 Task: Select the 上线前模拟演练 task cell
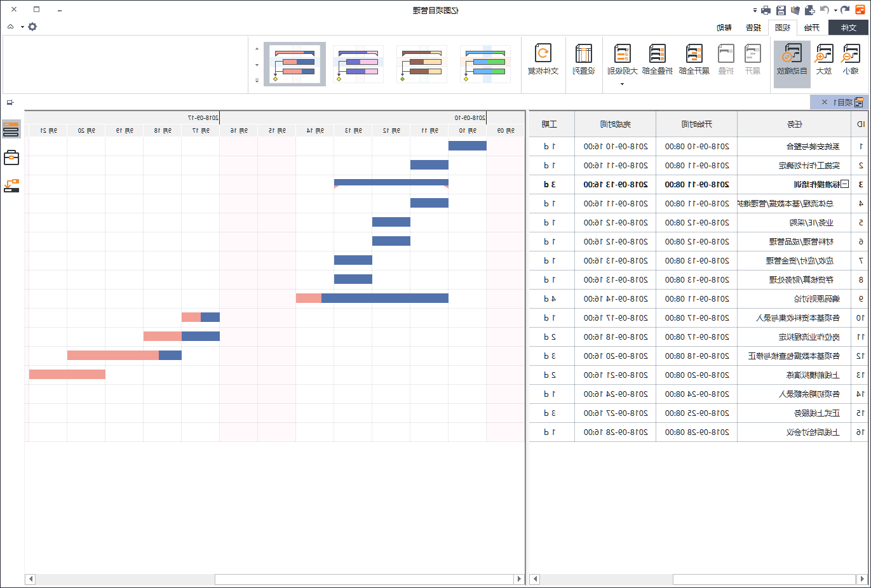pyautogui.click(x=794, y=375)
